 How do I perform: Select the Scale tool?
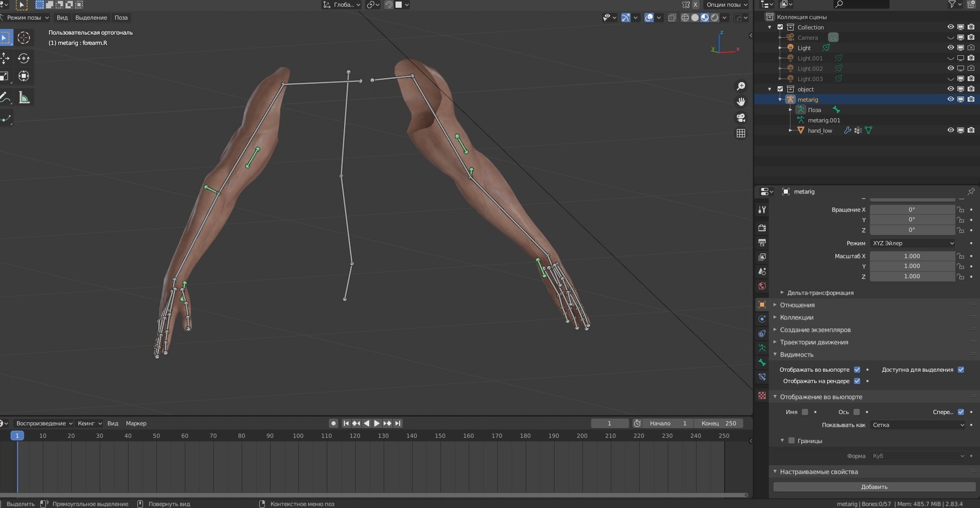[x=5, y=76]
